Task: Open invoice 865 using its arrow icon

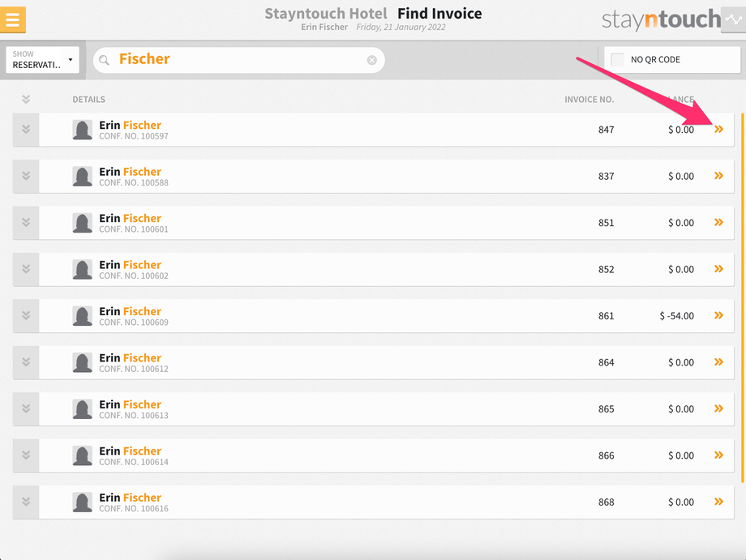Action: (718, 408)
